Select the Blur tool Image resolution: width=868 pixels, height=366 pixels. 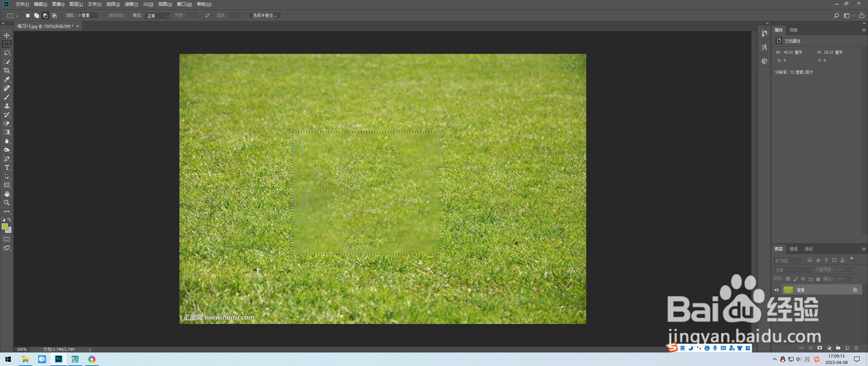click(7, 141)
